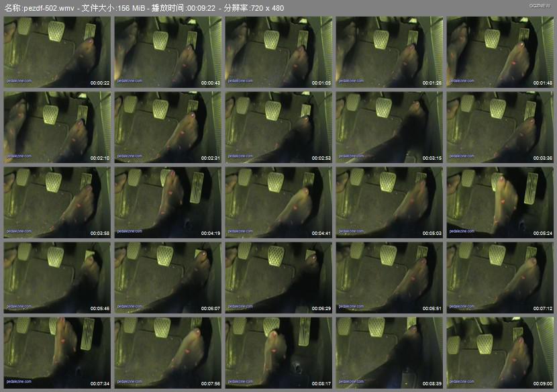Select the 00:07:12 frame thumbnail

tap(500, 278)
